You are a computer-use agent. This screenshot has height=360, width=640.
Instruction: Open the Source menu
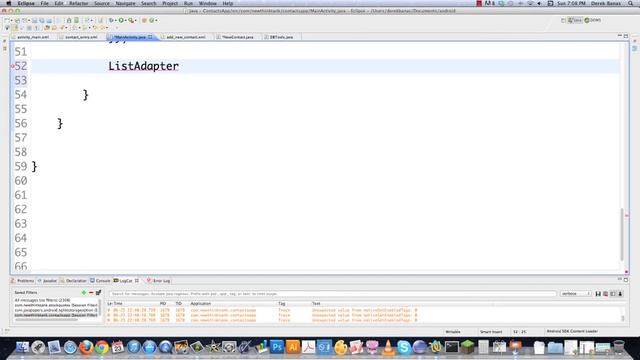click(x=102, y=3)
